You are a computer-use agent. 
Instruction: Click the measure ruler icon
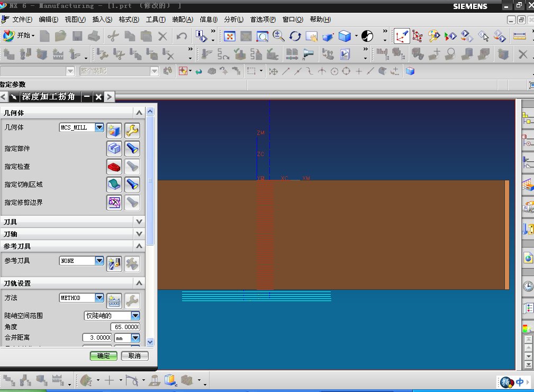[x=519, y=36]
